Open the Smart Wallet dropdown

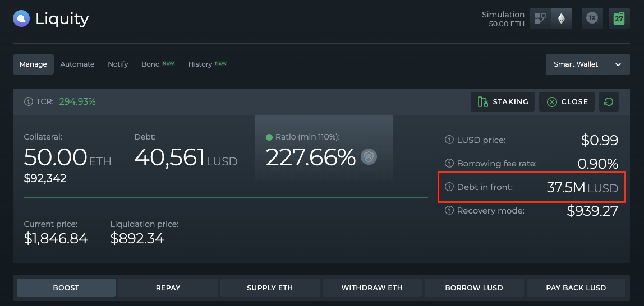coord(588,64)
